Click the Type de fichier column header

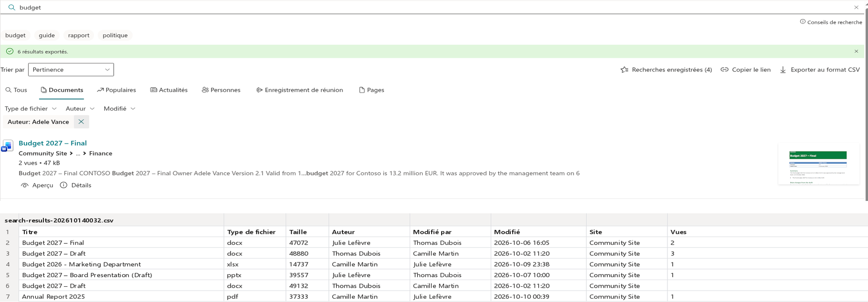[255, 232]
